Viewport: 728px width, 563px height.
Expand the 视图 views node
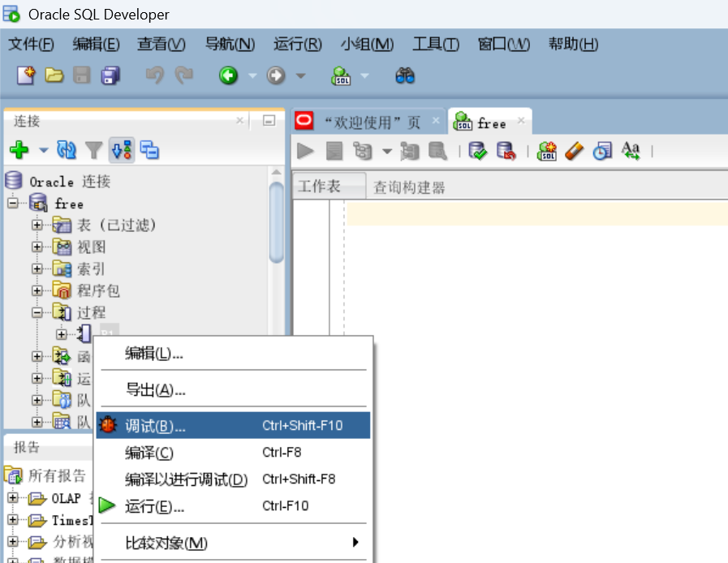(x=37, y=247)
